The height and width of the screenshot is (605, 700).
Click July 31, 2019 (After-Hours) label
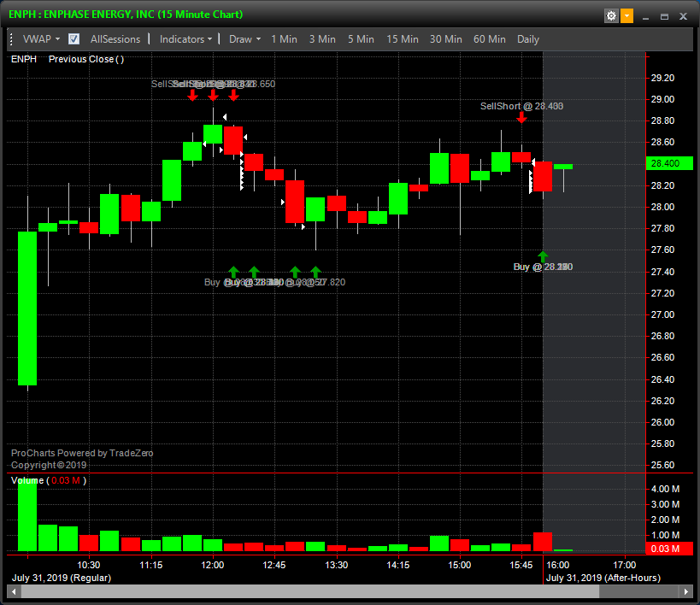point(603,578)
